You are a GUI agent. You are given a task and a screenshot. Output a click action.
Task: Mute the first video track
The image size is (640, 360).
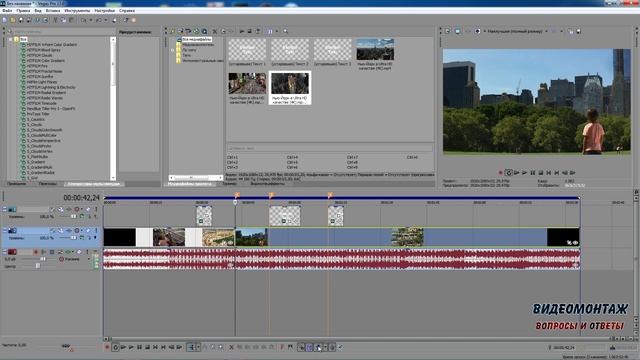tap(88, 209)
